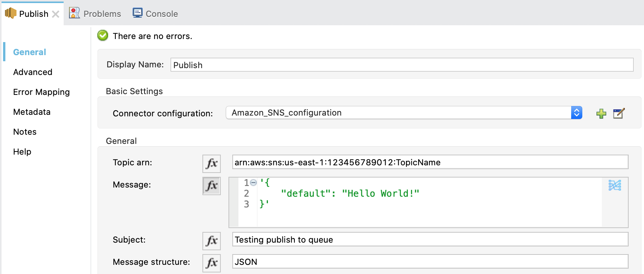Screen dimensions: 644x274
Task: Click the "There are no errors." status text
Action: click(153, 36)
